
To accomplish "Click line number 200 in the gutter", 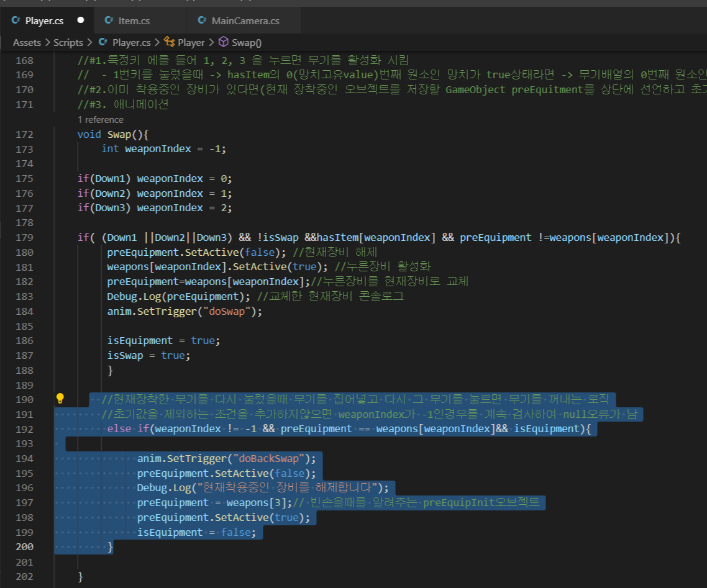I will (24, 547).
